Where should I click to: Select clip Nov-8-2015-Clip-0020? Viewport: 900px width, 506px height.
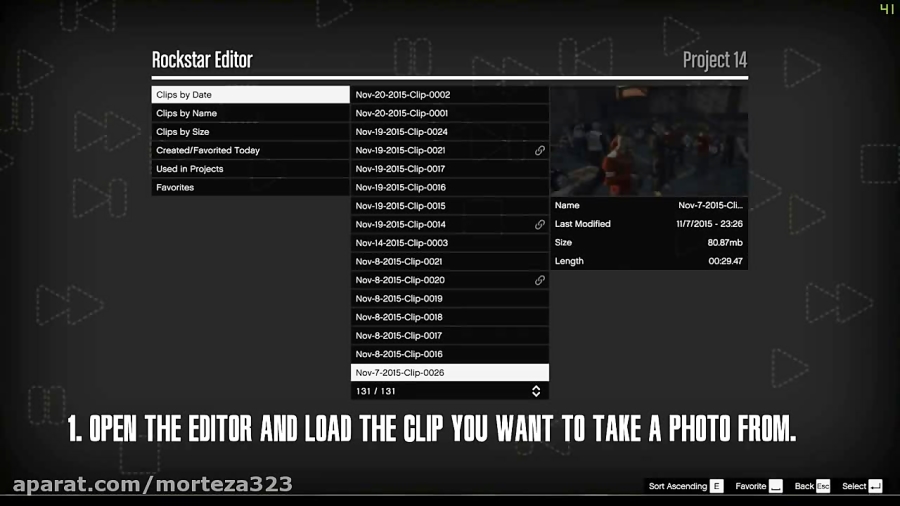tap(449, 280)
